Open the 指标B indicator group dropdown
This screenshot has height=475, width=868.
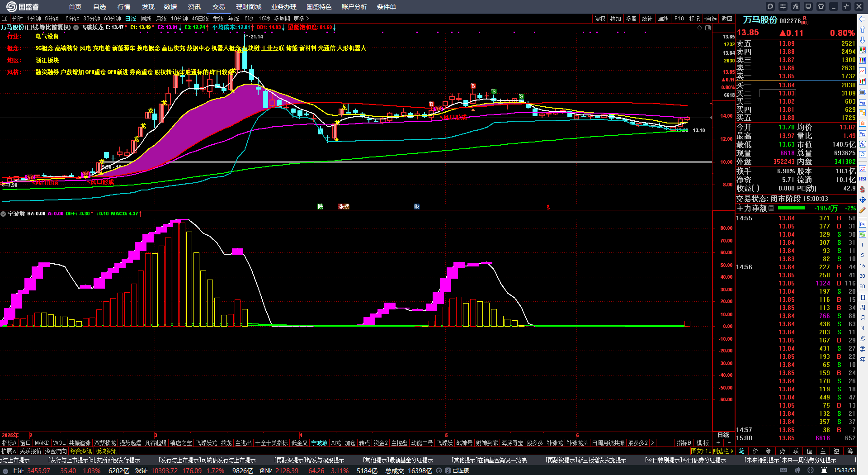coord(684,443)
